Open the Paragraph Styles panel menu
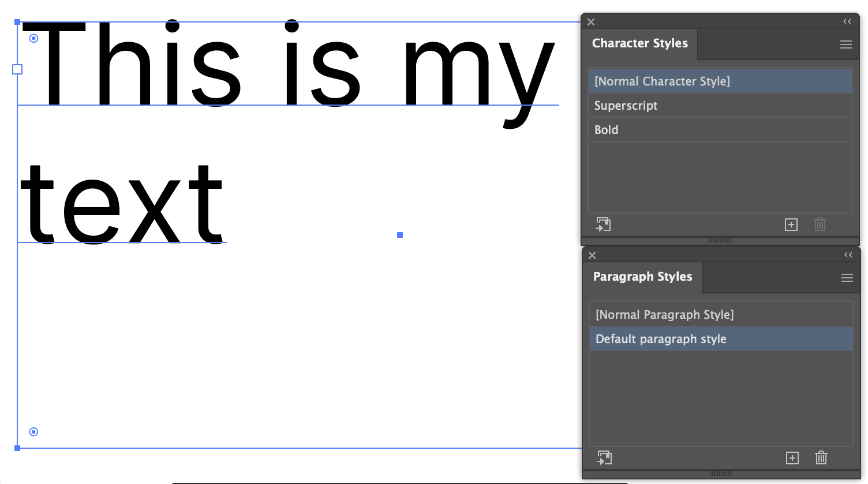 [x=847, y=278]
